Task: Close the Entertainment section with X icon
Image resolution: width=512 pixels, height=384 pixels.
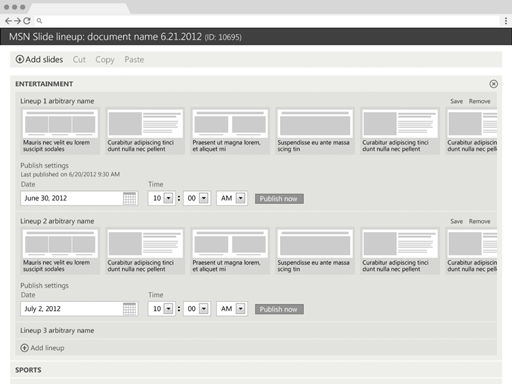Action: (x=494, y=84)
